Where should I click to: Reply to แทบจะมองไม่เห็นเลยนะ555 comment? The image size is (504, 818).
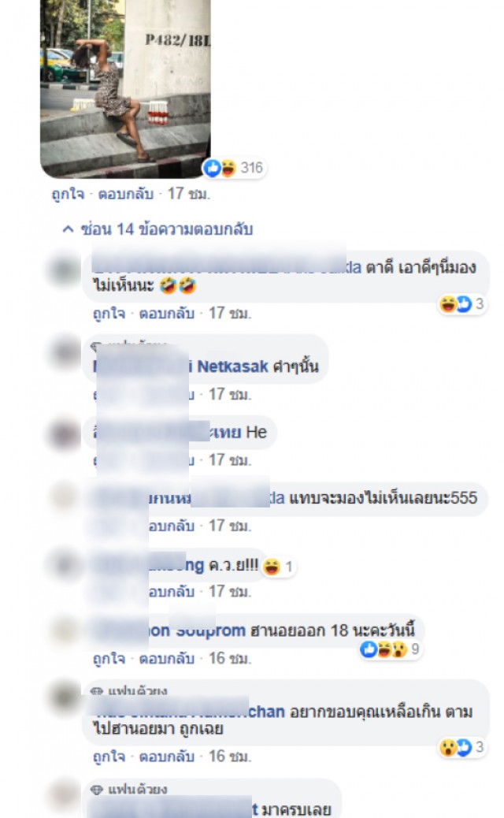tap(172, 526)
